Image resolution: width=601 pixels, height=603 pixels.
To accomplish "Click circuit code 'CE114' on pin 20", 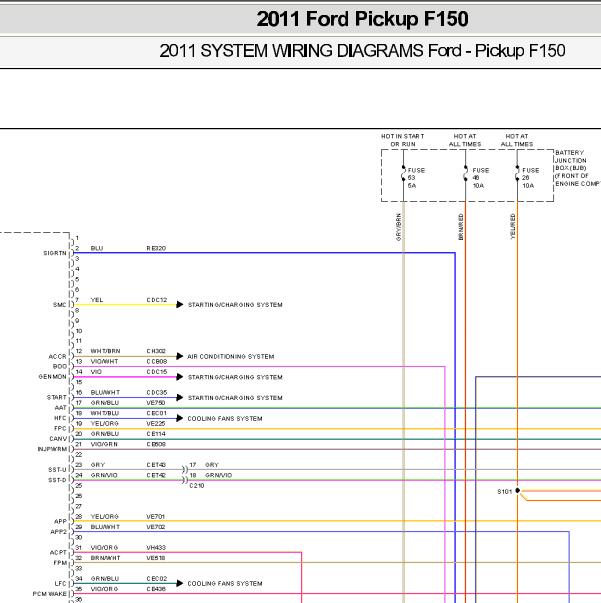I will coord(156,434).
